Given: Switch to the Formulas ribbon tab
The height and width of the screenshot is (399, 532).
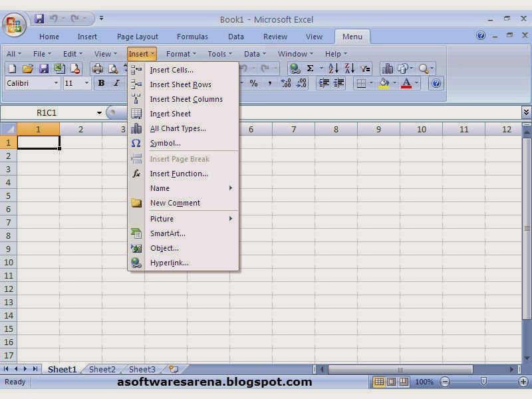Looking at the screenshot, I should click(192, 37).
